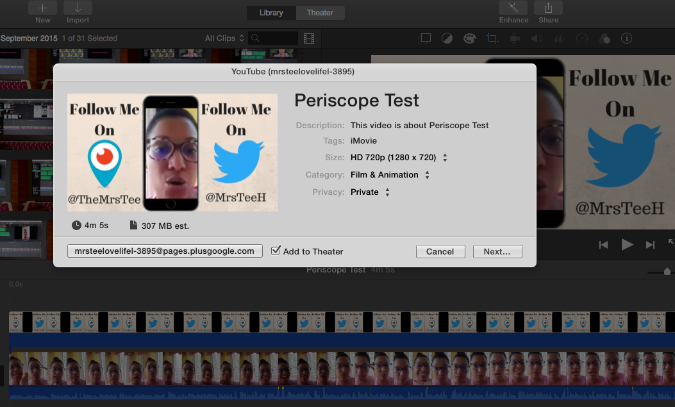Select the volume speaker icon
This screenshot has width=675, height=407.
coord(537,39)
